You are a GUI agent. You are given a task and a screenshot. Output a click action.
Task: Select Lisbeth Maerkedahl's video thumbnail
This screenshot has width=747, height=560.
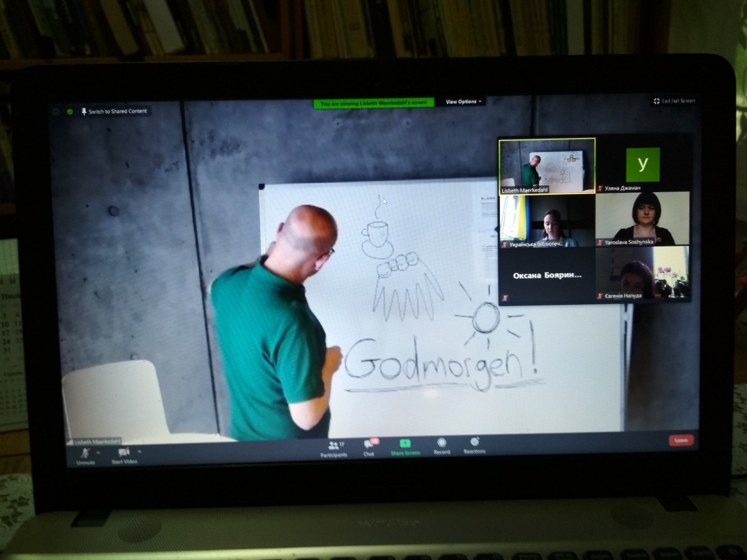547,166
